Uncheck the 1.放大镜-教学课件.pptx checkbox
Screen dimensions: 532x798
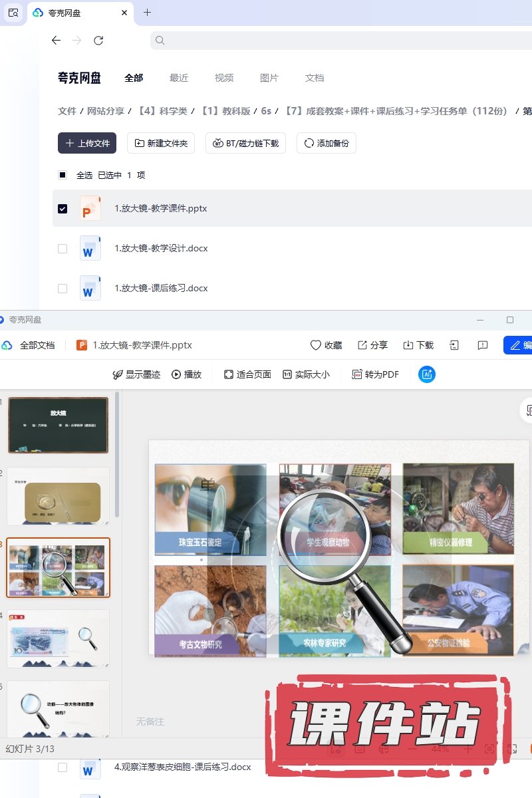(63, 209)
